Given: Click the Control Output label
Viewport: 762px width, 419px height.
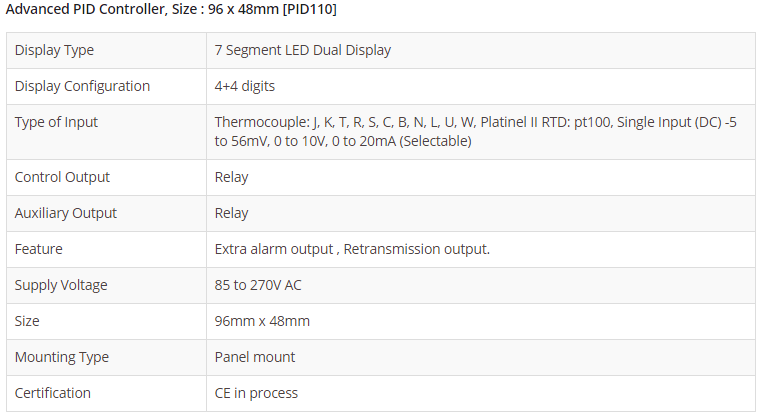Looking at the screenshot, I should click(x=62, y=177).
